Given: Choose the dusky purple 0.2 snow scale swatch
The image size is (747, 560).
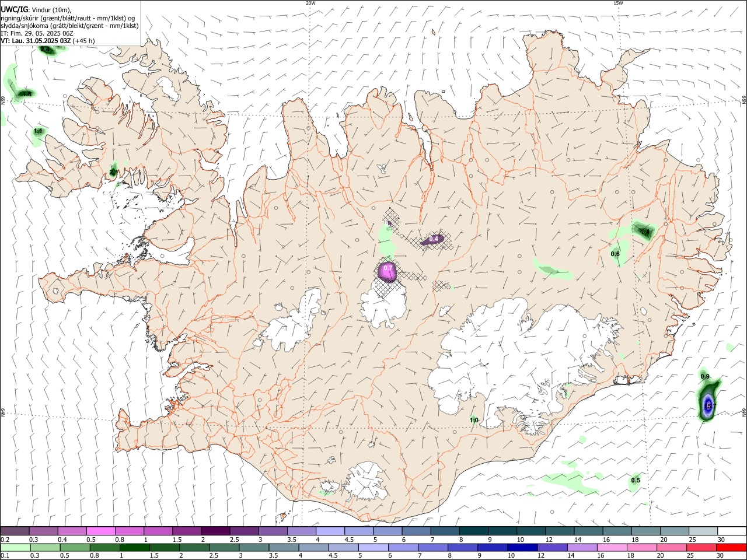Looking at the screenshot, I should [15, 531].
